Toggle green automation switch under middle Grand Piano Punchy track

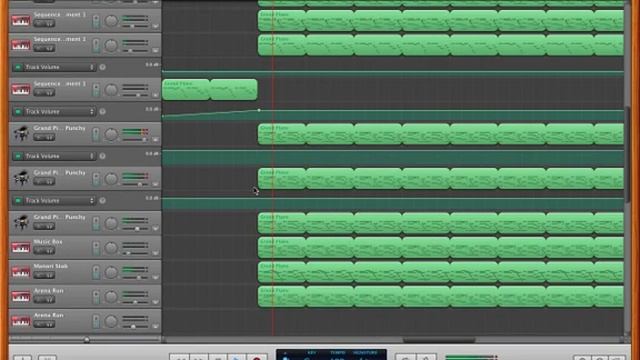[x=18, y=200]
